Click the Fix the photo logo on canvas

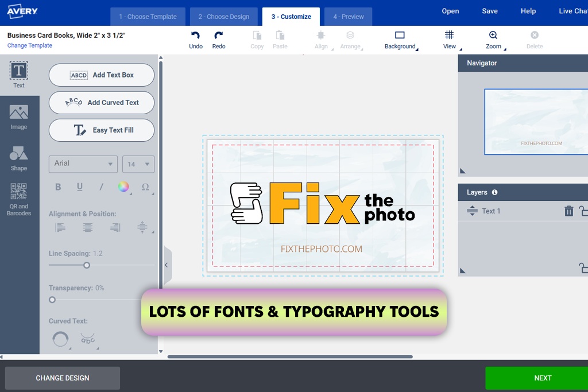tap(323, 203)
